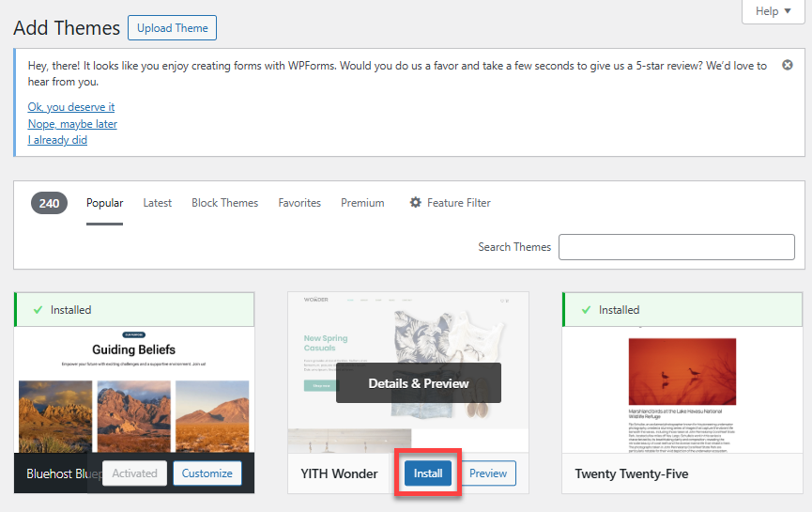
Task: Open the Help dropdown
Action: [x=774, y=11]
